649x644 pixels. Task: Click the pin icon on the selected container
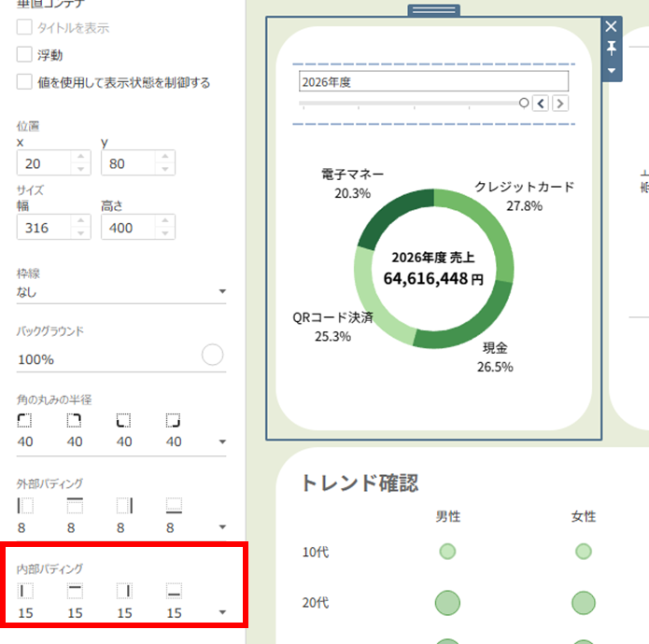click(x=612, y=49)
